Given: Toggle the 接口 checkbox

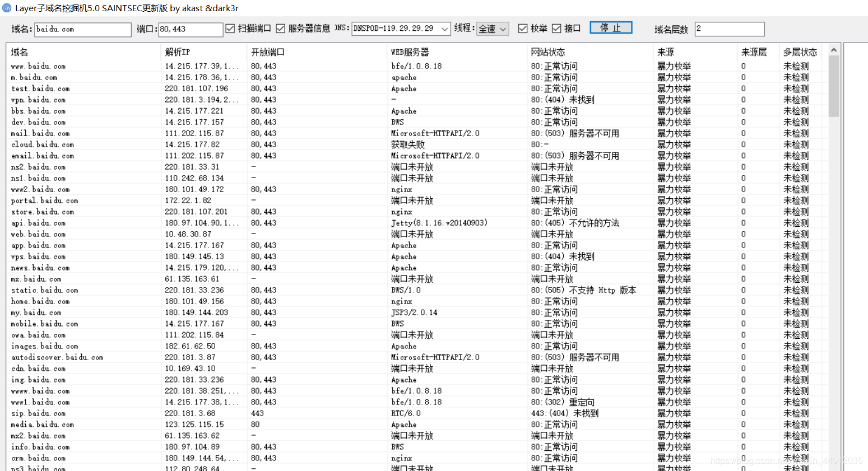Looking at the screenshot, I should pos(556,29).
